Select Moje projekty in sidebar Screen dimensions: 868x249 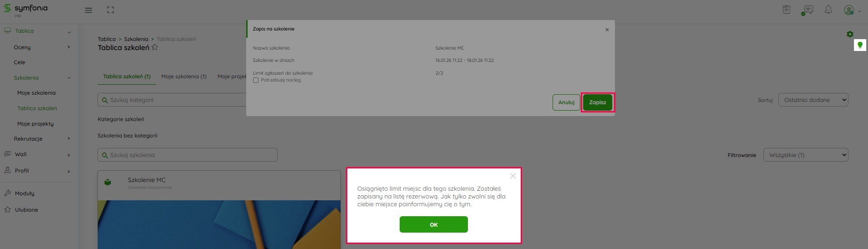pyautogui.click(x=36, y=124)
